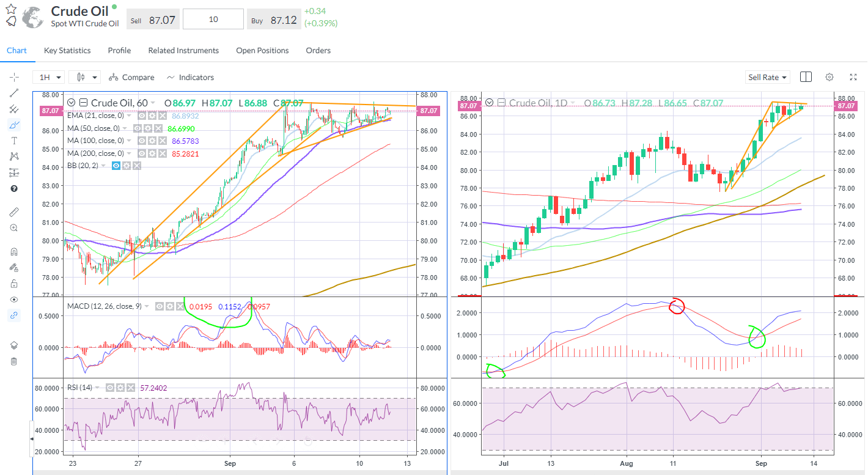Toggle visibility of RSI (14) indicator
Viewport: 868px width, 475px height.
click(109, 388)
